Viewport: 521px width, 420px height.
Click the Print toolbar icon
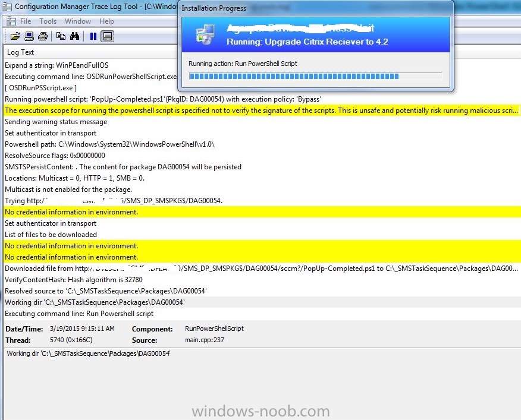click(43, 36)
